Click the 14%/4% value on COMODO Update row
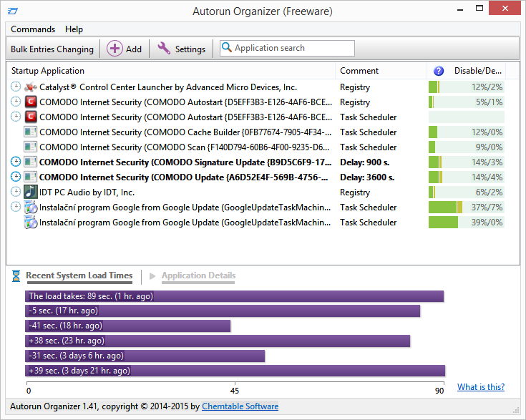526x420 pixels. [487, 177]
